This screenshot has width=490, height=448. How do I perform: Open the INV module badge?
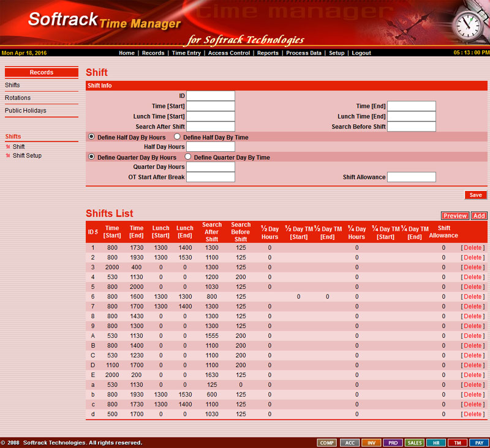(371, 442)
